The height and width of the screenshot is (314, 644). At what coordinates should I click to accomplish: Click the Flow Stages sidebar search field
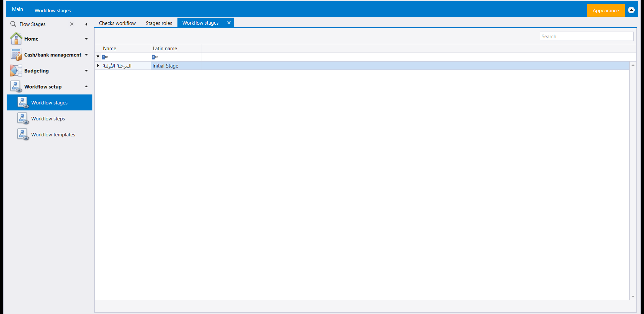pyautogui.click(x=43, y=24)
